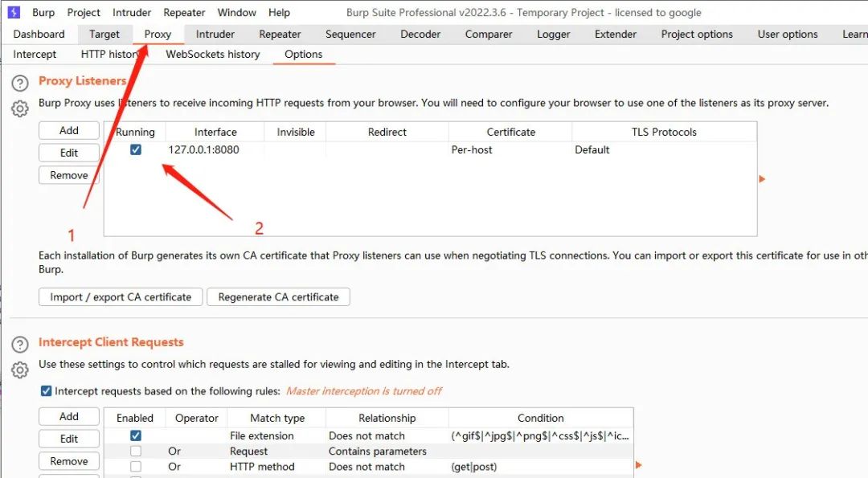Screen dimensions: 868x478
Task: Switch to the Decoder tab
Action: [420, 35]
